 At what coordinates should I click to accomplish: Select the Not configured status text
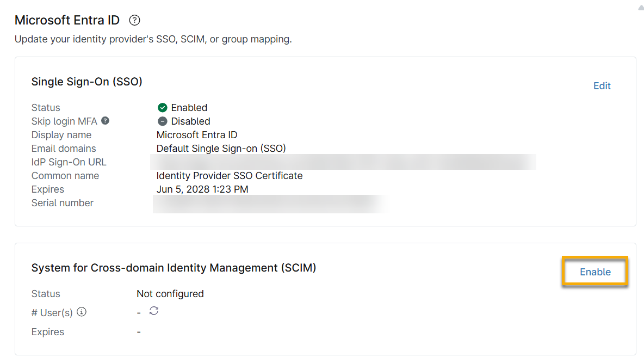170,293
